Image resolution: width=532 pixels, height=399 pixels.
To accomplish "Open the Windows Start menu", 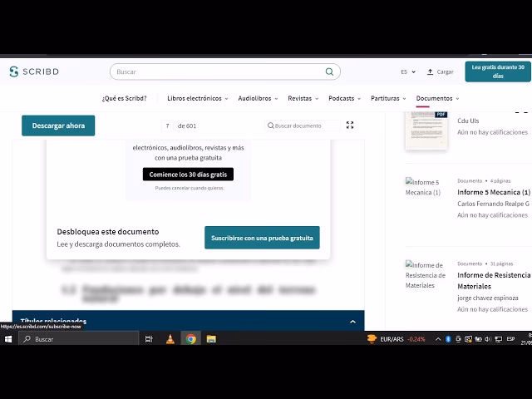I will coord(8,339).
